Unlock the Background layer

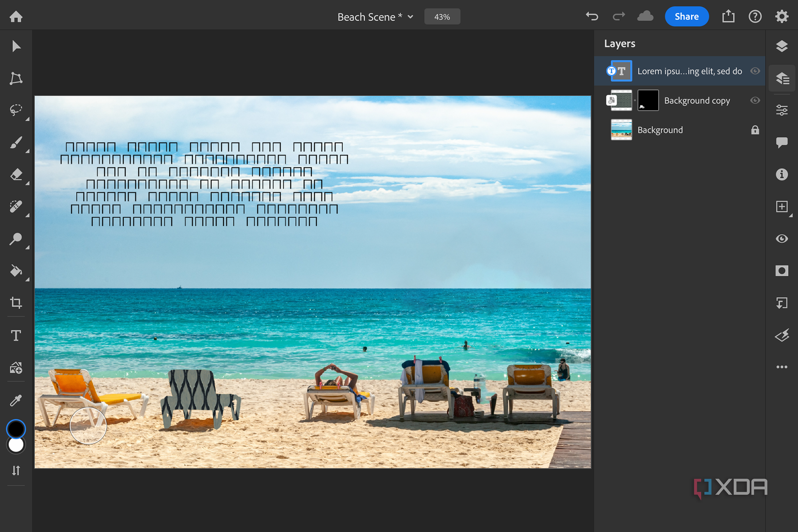pos(755,130)
